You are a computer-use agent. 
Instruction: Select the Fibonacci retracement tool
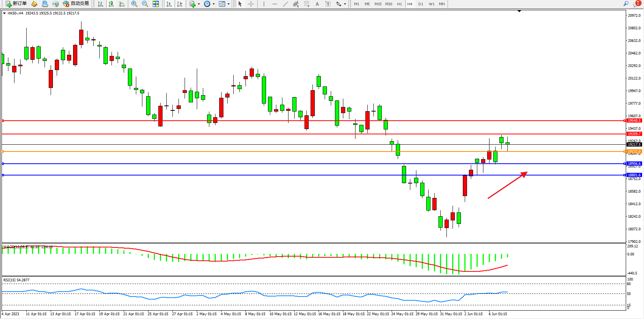[307, 4]
